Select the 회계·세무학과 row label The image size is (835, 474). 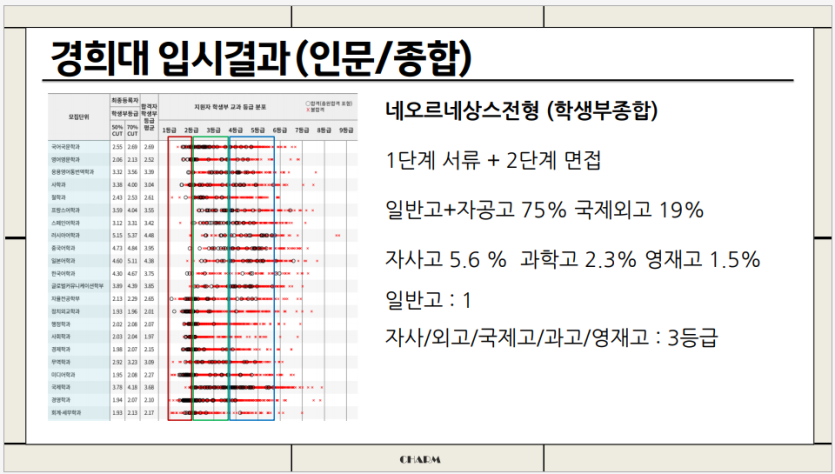[x=66, y=413]
